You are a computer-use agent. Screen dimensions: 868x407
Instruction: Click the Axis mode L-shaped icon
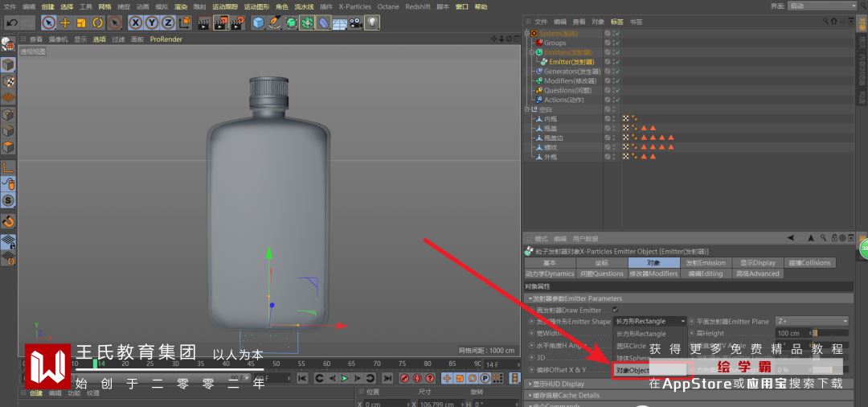tap(8, 167)
